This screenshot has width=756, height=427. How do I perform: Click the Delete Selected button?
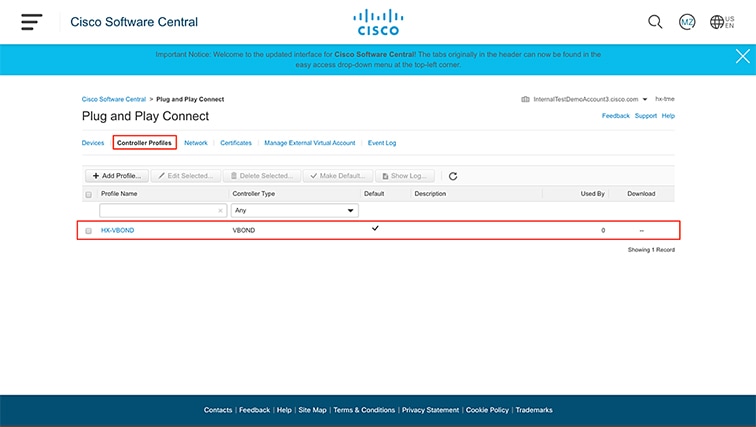(x=262, y=176)
